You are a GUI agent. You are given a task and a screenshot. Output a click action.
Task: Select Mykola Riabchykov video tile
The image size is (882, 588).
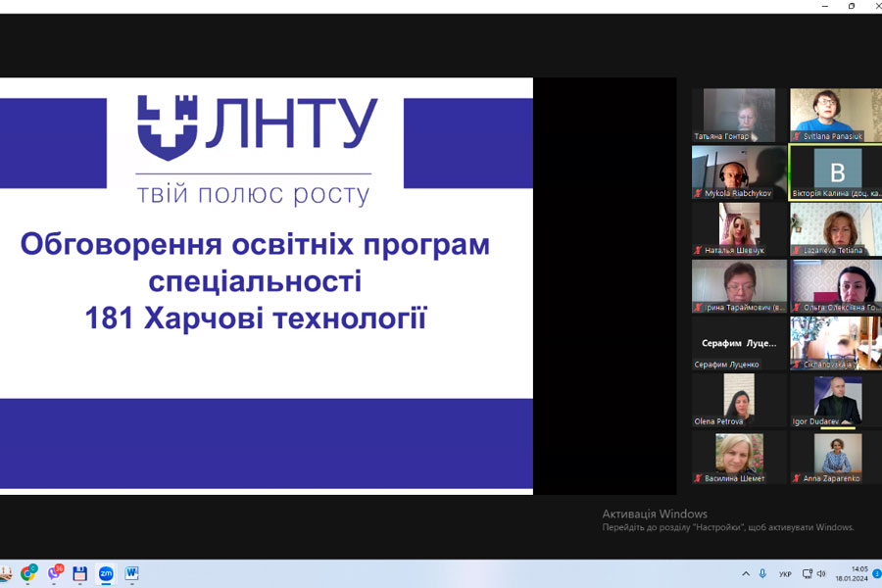click(739, 172)
